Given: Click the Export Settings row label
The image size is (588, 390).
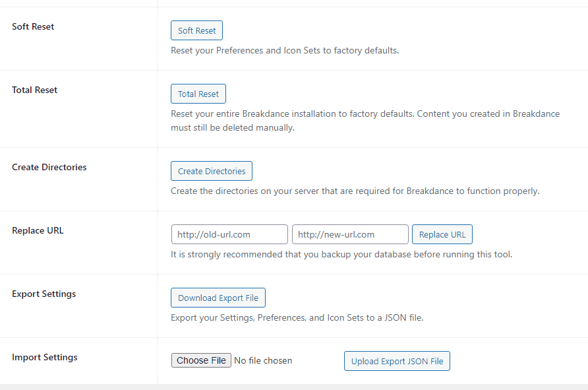Looking at the screenshot, I should point(44,294).
